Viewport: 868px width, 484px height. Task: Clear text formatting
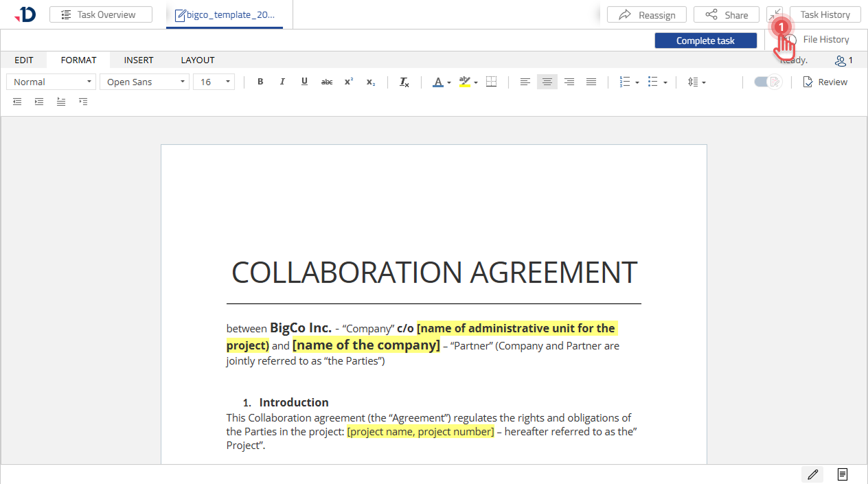404,82
